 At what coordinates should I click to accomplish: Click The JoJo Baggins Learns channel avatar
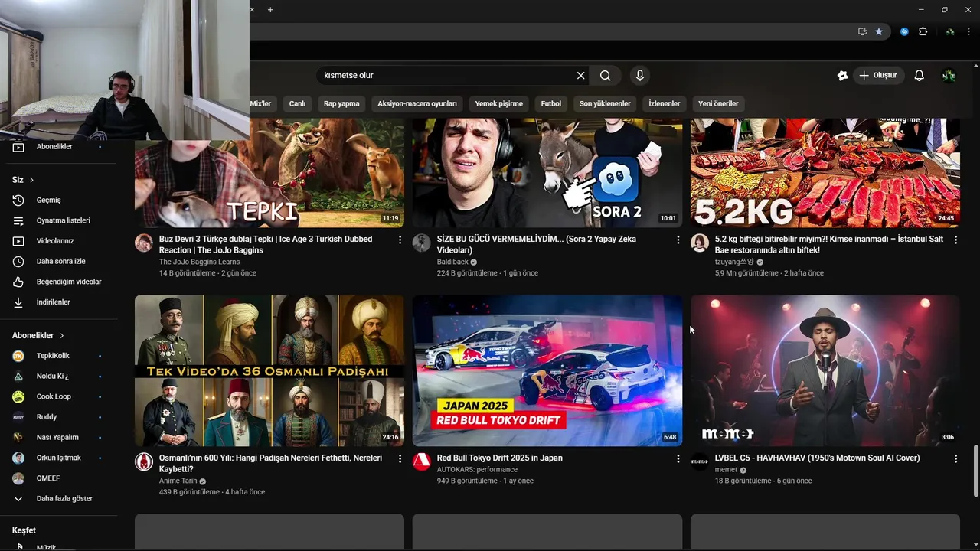[x=144, y=243]
